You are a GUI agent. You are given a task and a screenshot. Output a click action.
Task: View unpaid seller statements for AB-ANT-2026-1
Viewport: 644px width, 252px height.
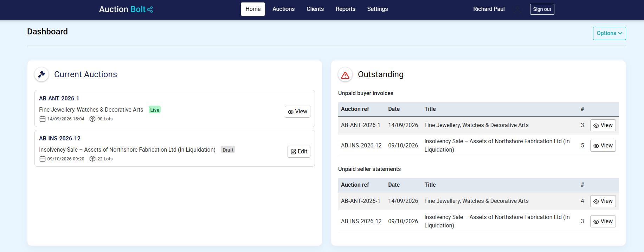pos(603,201)
